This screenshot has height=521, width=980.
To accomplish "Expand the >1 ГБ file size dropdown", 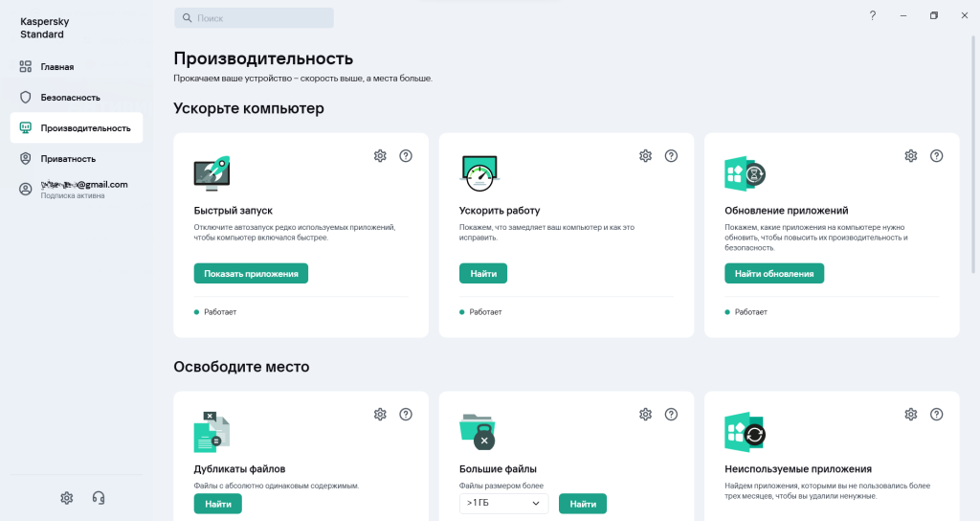I will (x=503, y=504).
